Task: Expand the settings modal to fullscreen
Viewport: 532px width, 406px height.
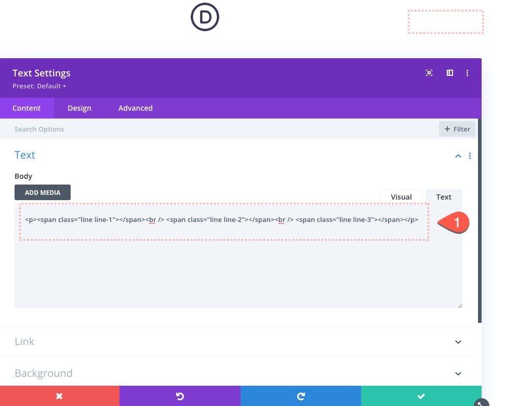Action: point(429,73)
